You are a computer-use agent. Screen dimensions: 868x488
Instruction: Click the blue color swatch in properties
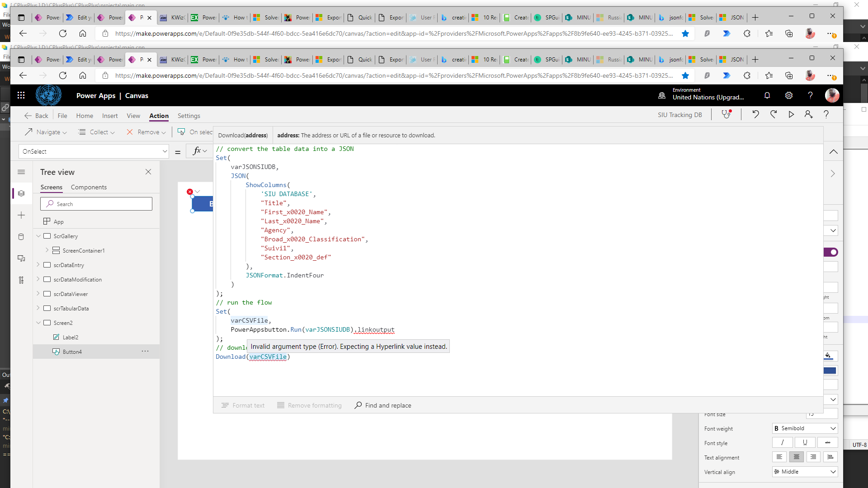(830, 371)
